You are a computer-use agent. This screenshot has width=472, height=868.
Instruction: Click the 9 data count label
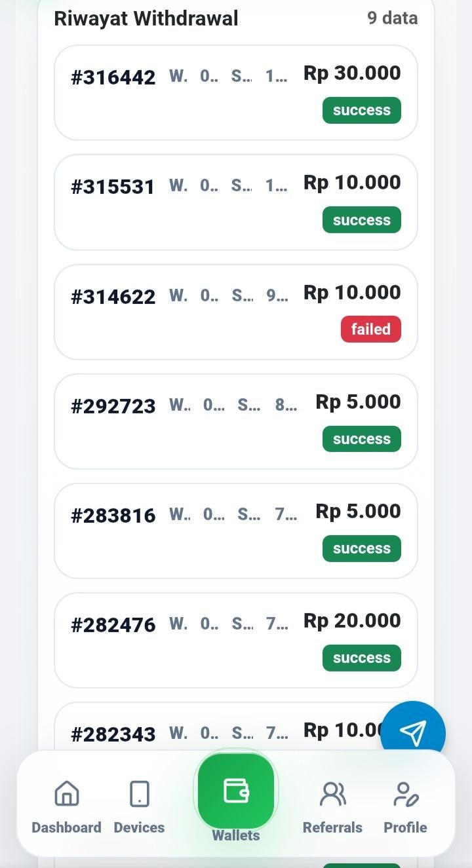392,18
